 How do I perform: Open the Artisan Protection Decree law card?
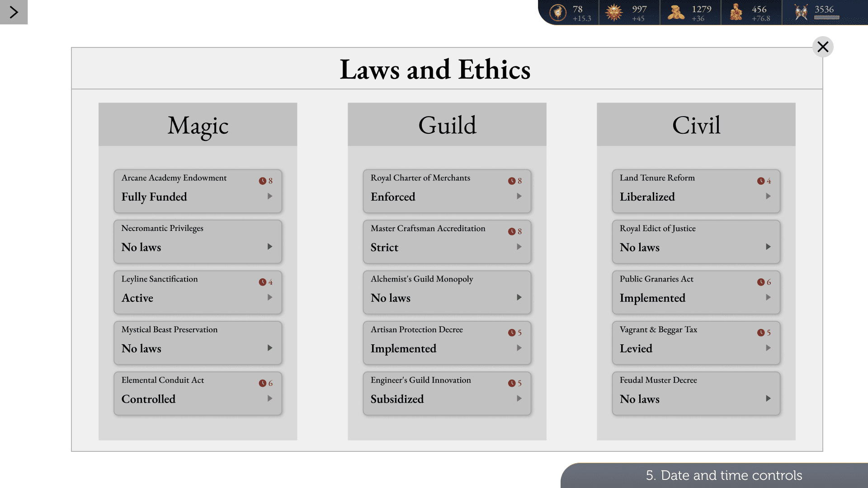tap(447, 343)
